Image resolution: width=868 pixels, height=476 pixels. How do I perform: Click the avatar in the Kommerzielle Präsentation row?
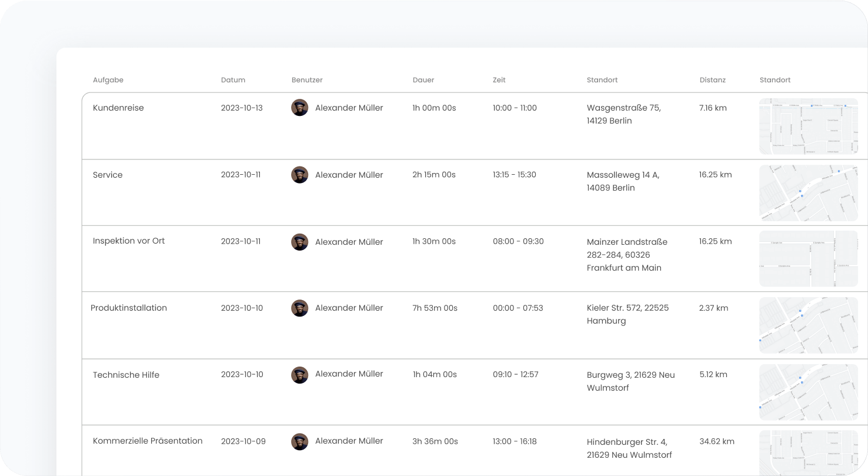pyautogui.click(x=299, y=441)
